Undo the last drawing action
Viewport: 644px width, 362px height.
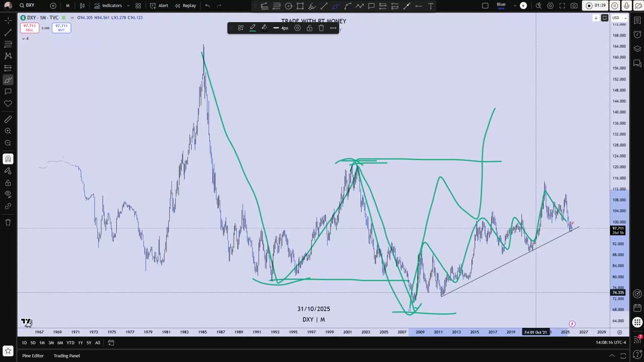tap(207, 6)
